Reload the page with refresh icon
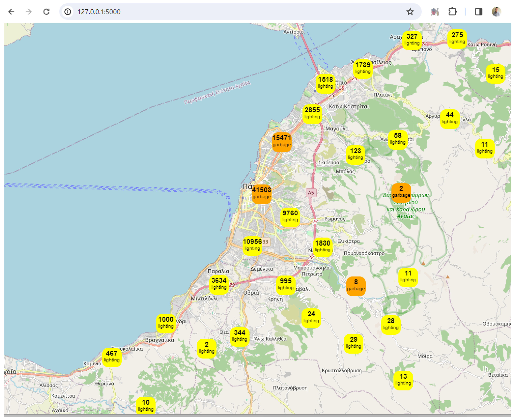Viewport: 515px width, 420px height. 46,12
